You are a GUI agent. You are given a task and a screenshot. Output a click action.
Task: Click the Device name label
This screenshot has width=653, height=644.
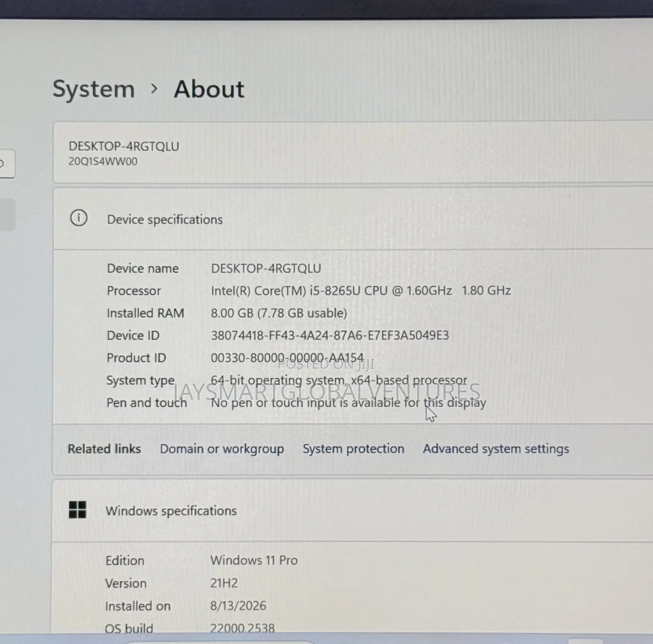tap(142, 268)
